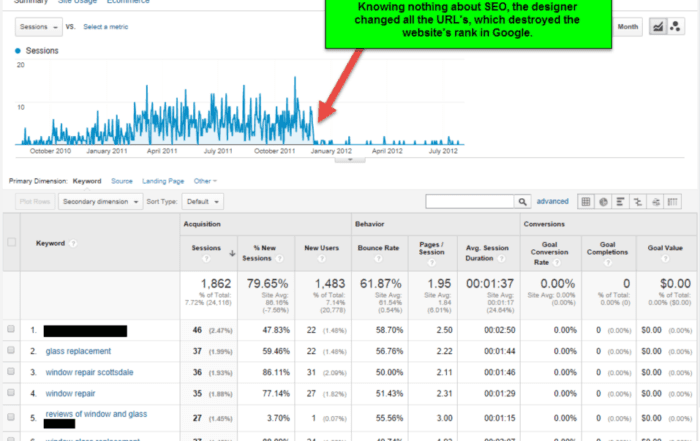The width and height of the screenshot is (700, 441).
Task: Tick the window repair scottsdale checkbox
Action: [x=12, y=373]
